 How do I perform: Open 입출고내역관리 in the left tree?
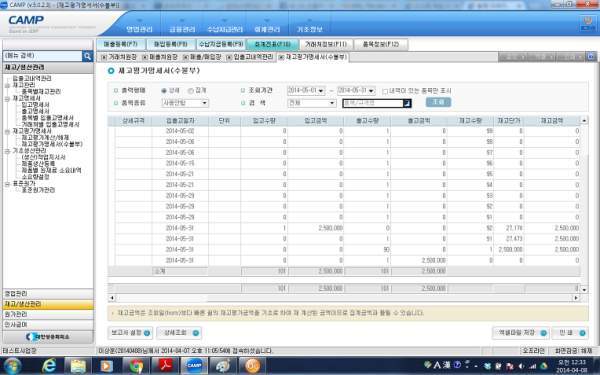(x=32, y=78)
